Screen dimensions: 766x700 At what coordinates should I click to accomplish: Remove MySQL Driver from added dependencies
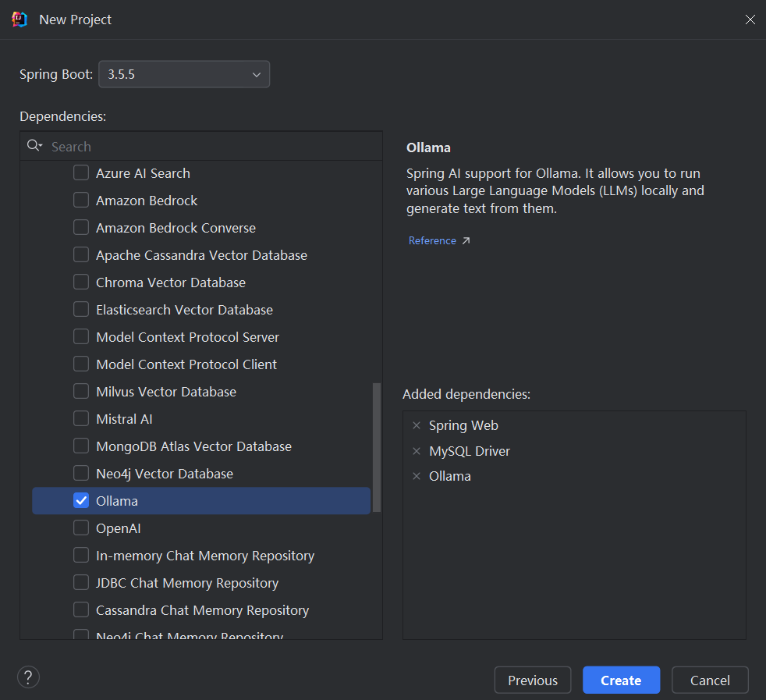(x=417, y=451)
